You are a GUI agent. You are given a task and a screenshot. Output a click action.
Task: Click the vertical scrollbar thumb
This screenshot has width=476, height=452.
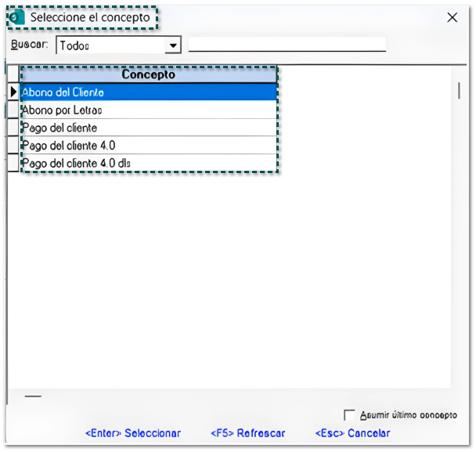tap(458, 90)
